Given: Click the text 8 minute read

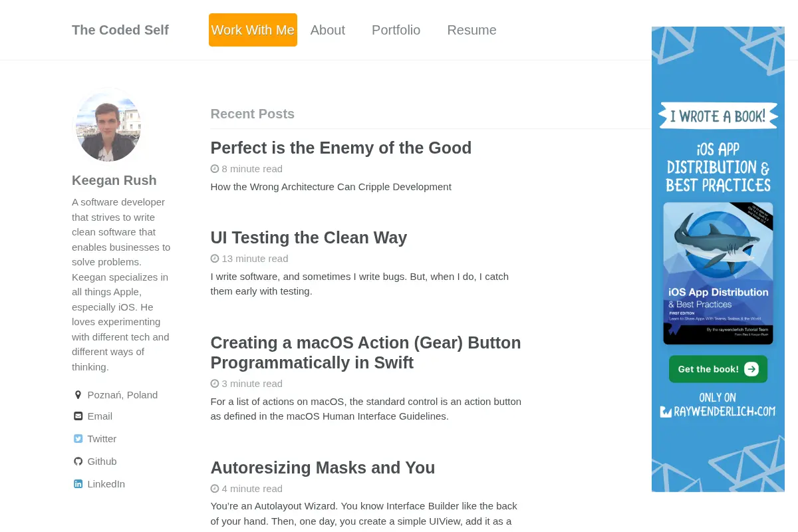Looking at the screenshot, I should [x=252, y=169].
